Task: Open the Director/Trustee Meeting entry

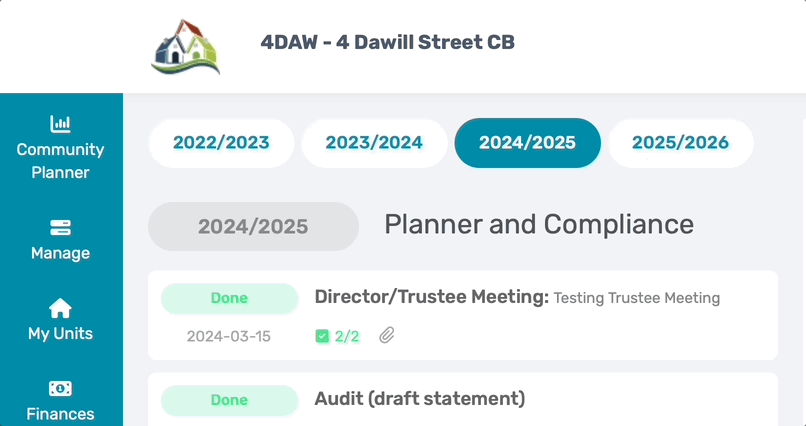Action: coord(463,316)
